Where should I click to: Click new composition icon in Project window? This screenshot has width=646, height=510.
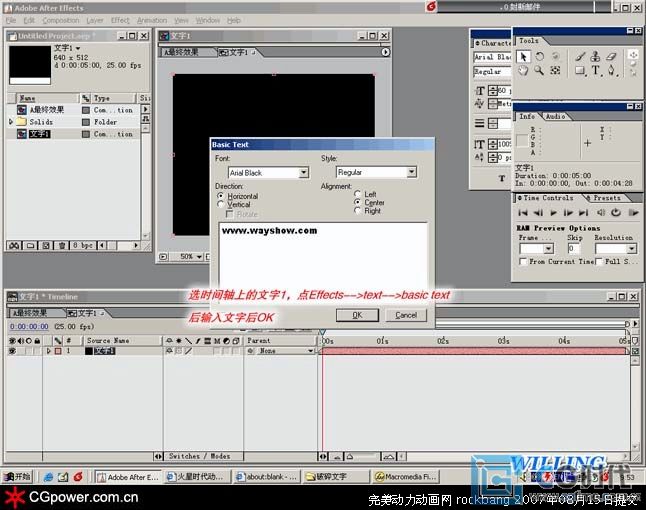click(x=46, y=246)
